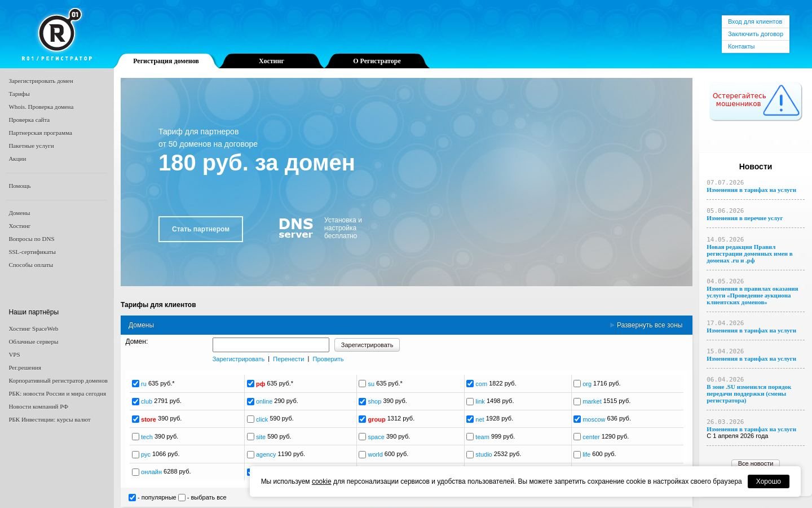This screenshot has height=508, width=812.
Task: Click the R01 Registrar logo
Action: pos(57,35)
